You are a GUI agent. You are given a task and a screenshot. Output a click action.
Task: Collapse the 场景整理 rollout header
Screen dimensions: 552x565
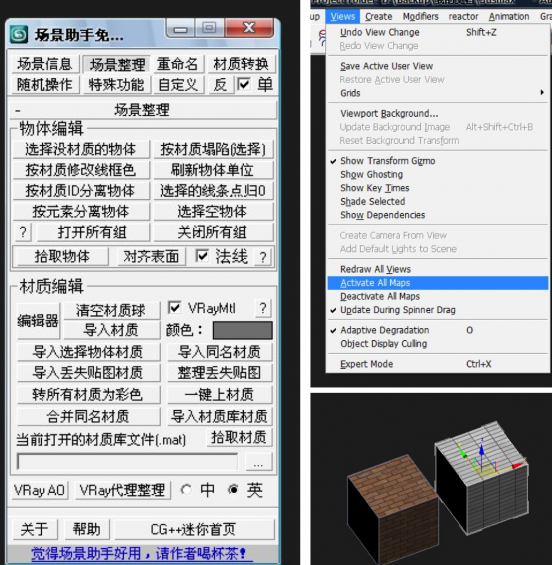coord(142,110)
